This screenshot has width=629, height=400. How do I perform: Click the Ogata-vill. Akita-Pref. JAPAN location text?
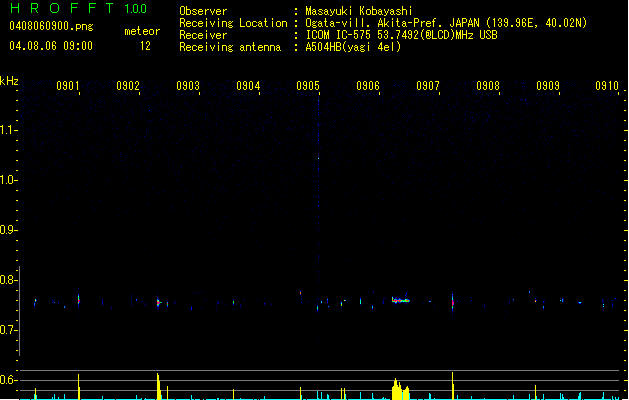click(x=446, y=23)
